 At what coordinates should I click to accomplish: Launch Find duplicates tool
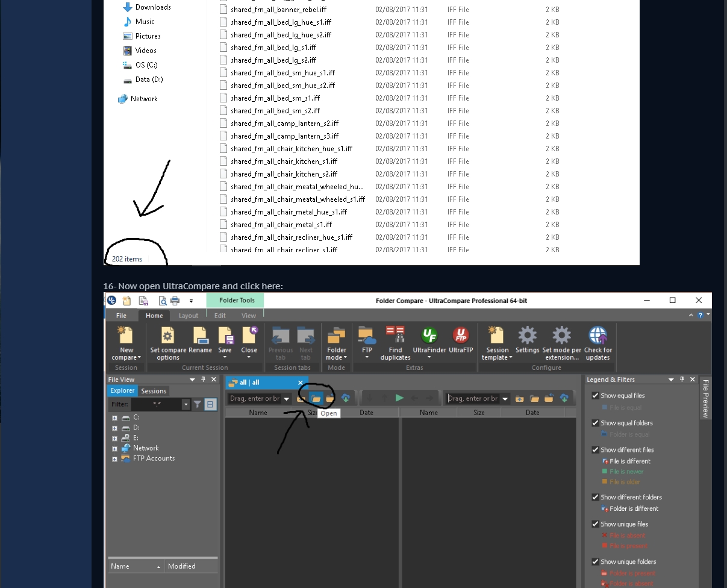396,343
